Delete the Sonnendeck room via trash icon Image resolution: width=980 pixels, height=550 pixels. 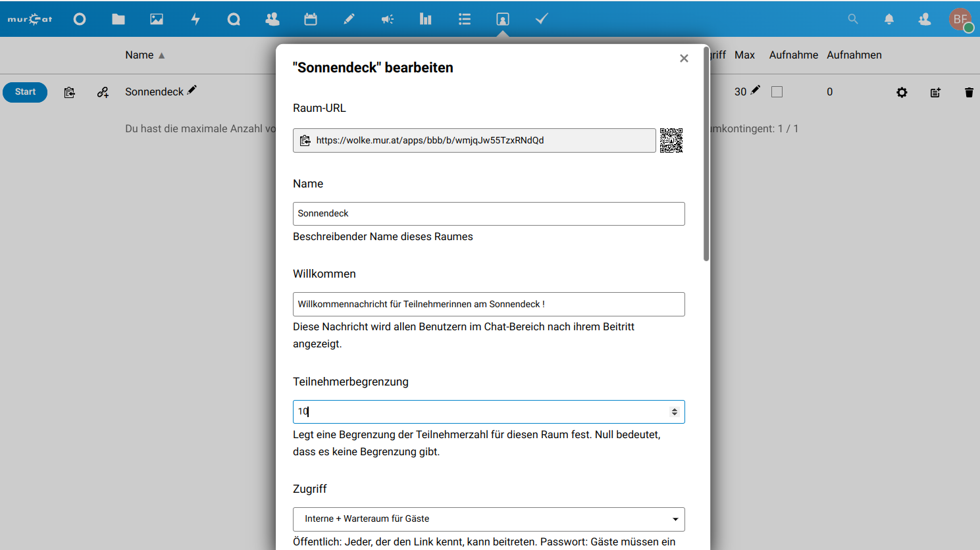[x=969, y=92]
